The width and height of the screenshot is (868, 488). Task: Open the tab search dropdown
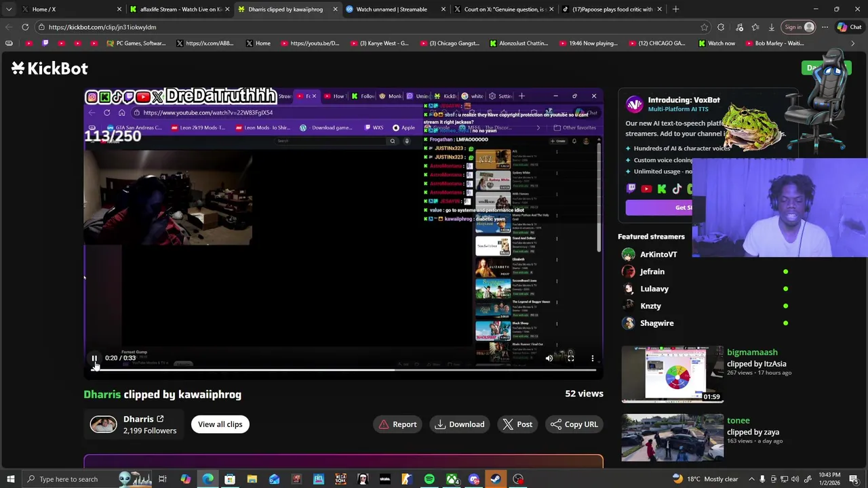[9, 9]
